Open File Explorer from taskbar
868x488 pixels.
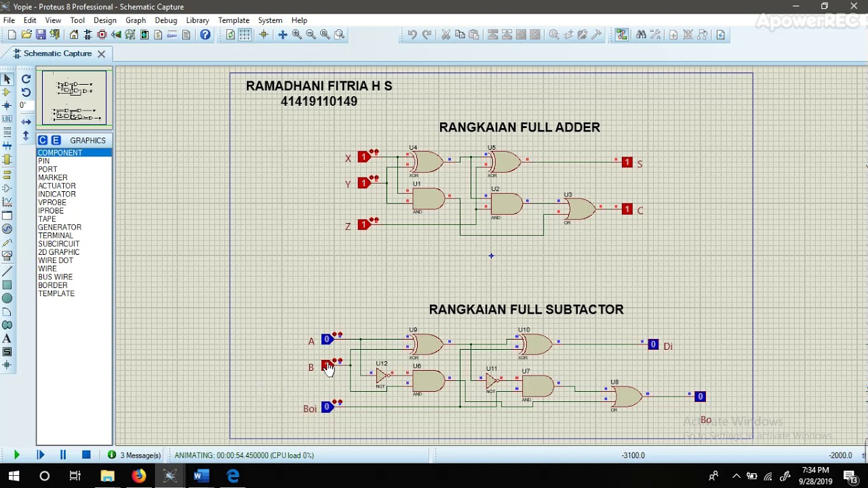click(107, 476)
